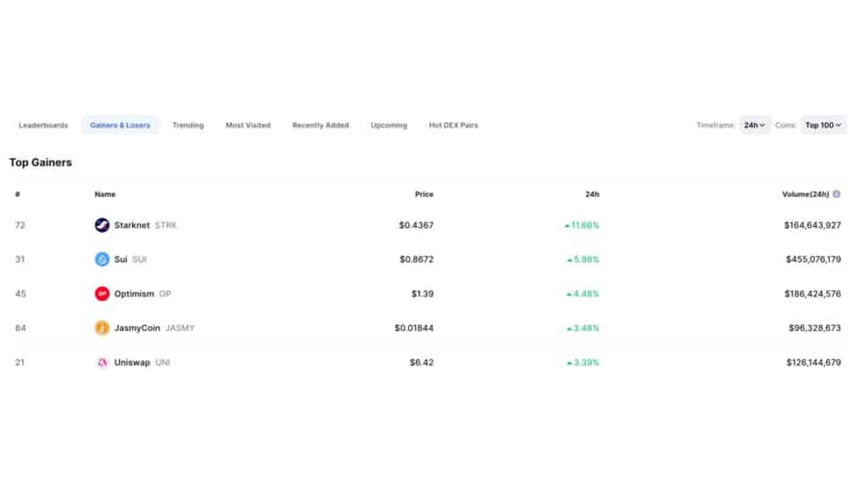Sort by the Price column header
868x489 pixels.
tap(424, 194)
